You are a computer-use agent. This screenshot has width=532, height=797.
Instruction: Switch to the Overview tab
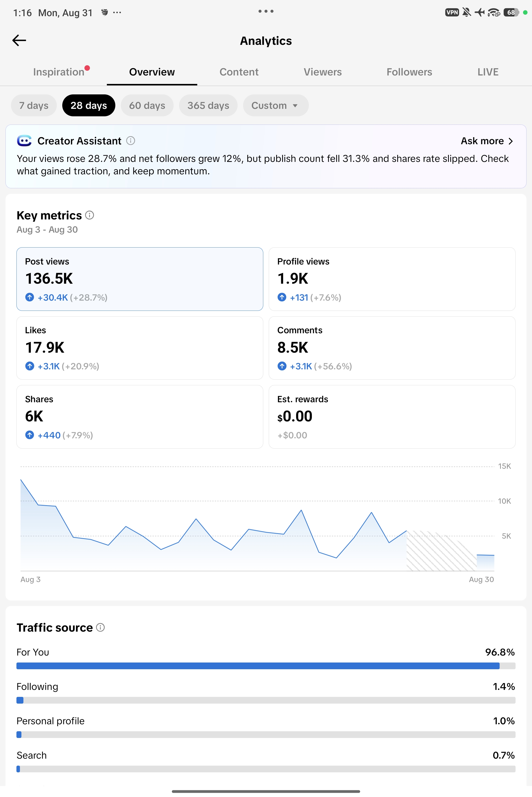(152, 72)
